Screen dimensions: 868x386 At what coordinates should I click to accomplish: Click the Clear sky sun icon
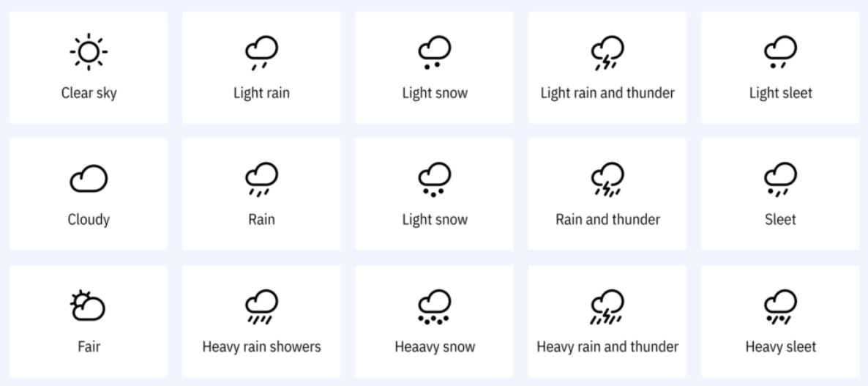click(89, 52)
